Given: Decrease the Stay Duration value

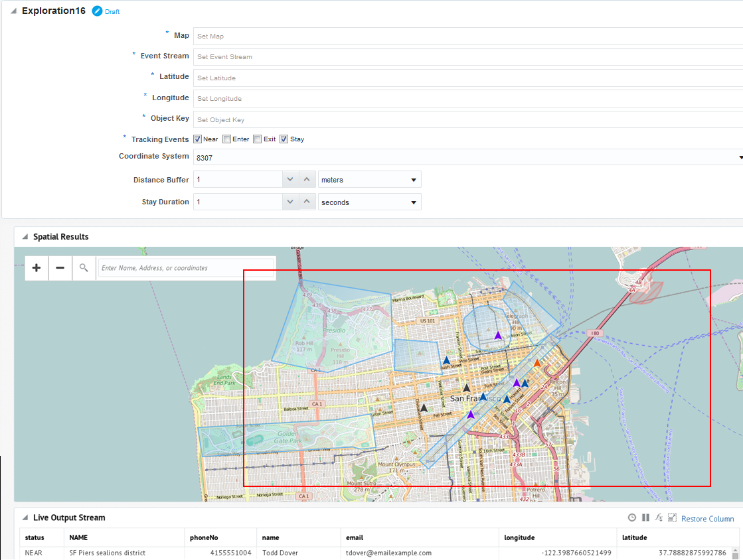Looking at the screenshot, I should [290, 202].
